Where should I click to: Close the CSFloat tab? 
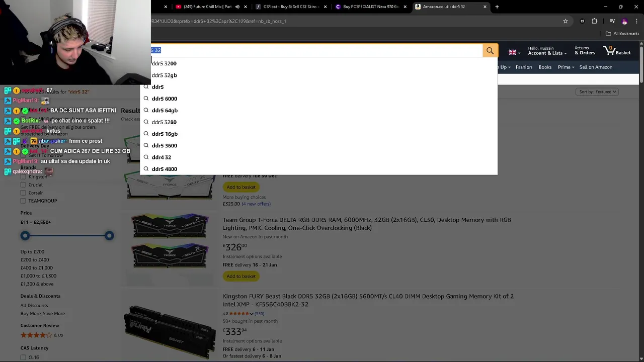[326, 7]
